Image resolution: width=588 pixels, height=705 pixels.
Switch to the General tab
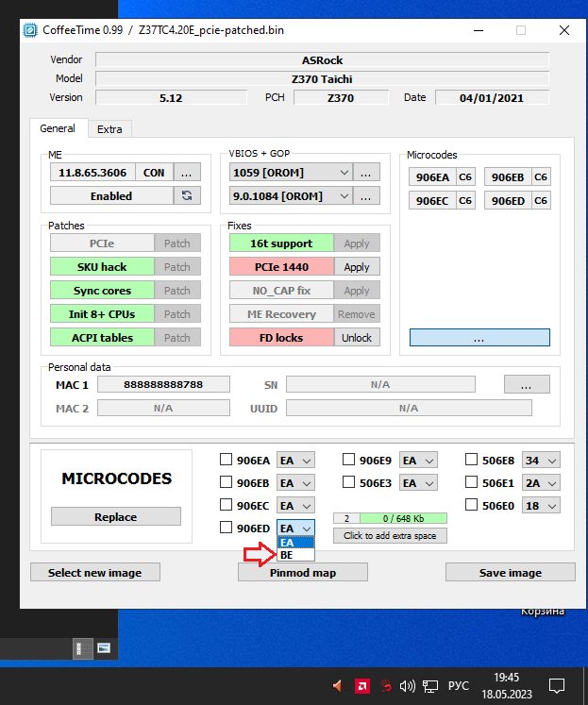click(x=58, y=128)
